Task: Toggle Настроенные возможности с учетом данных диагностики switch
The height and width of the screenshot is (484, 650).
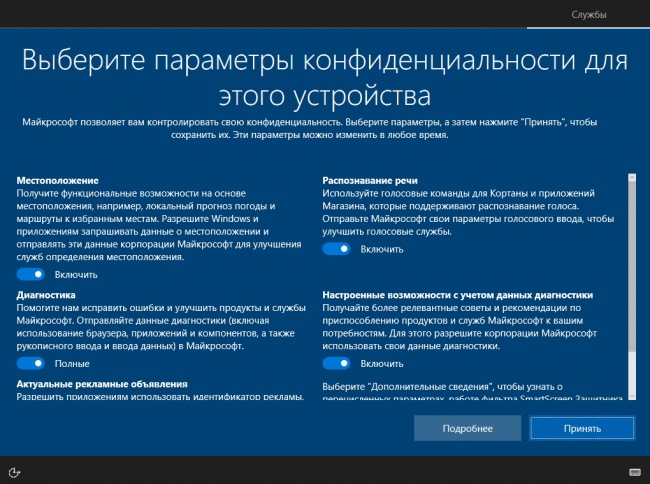Action: pyautogui.click(x=336, y=363)
